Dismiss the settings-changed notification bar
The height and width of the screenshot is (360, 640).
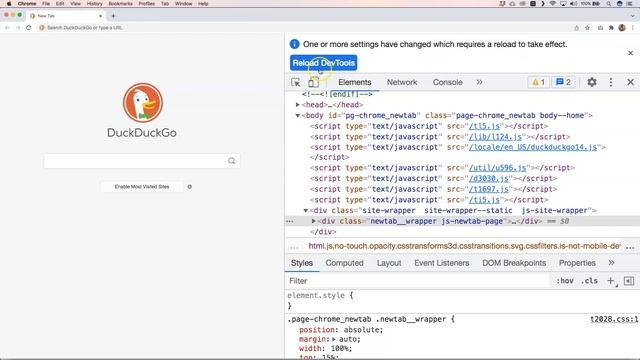pyautogui.click(x=630, y=53)
